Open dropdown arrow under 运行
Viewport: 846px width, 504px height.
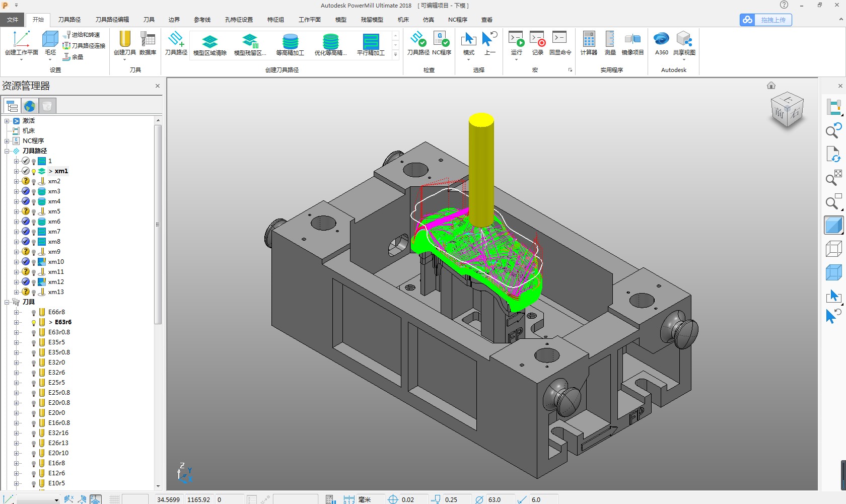click(516, 60)
